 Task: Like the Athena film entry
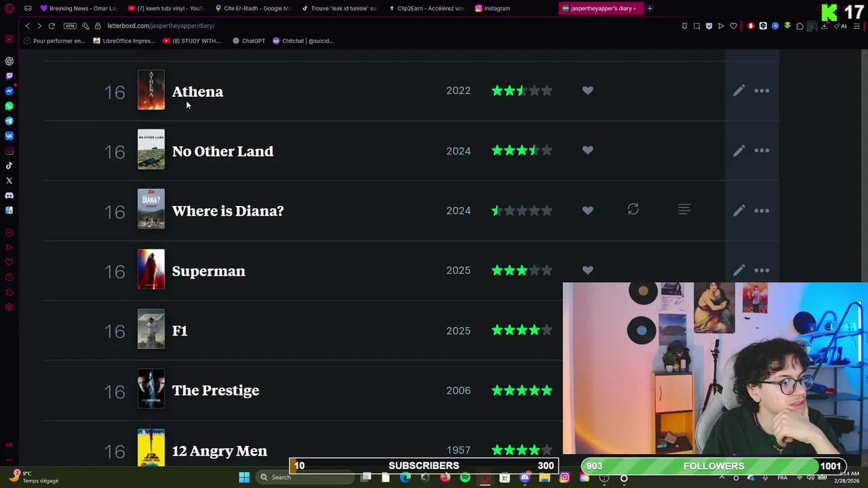(587, 90)
